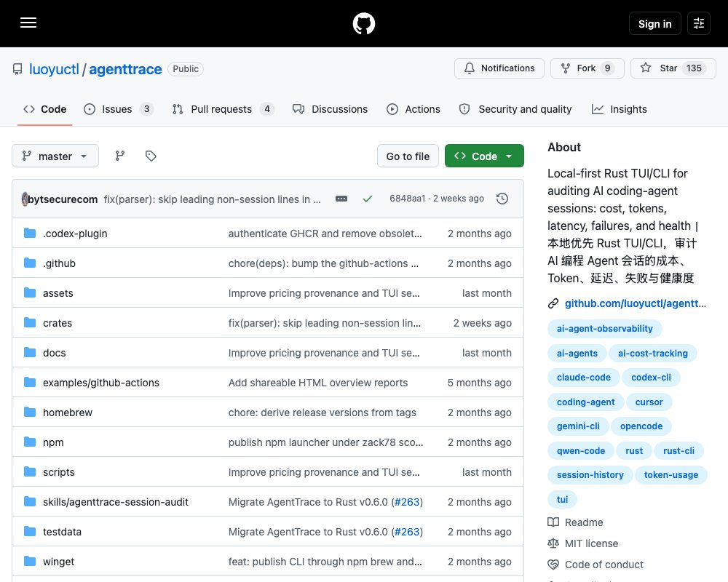View branches via the branch icon
Screen dimensions: 728x582
point(120,156)
